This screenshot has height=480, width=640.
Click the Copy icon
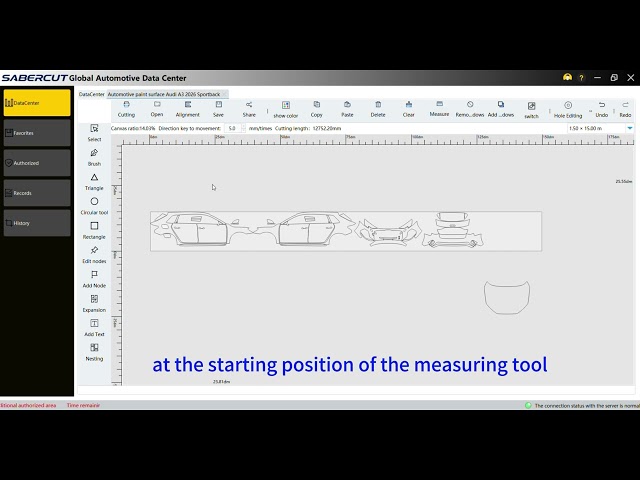pos(316,109)
